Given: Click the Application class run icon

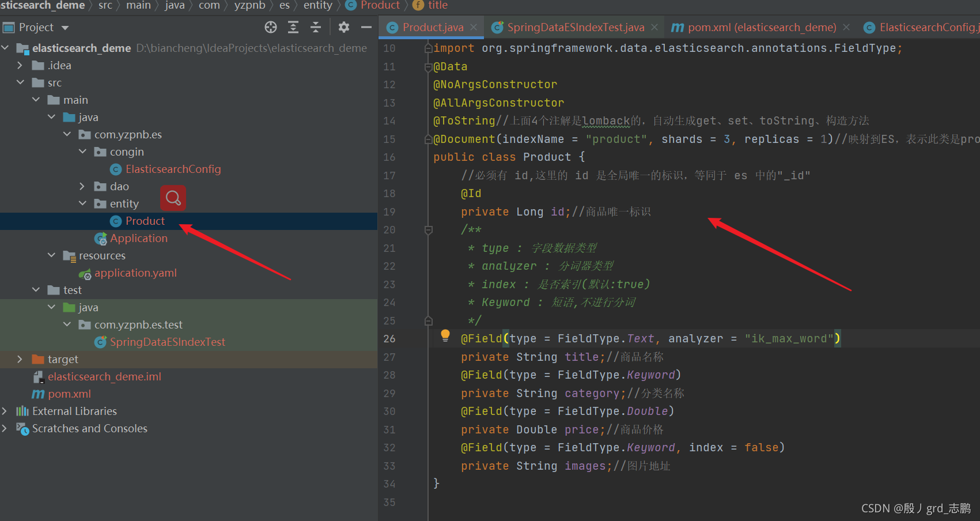Looking at the screenshot, I should pyautogui.click(x=101, y=239).
